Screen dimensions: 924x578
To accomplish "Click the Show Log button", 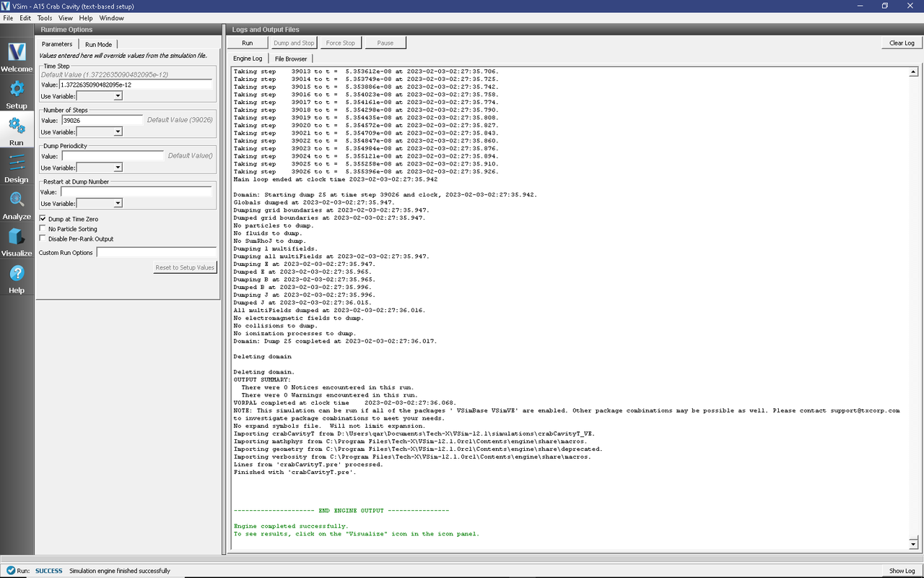I will [x=902, y=571].
